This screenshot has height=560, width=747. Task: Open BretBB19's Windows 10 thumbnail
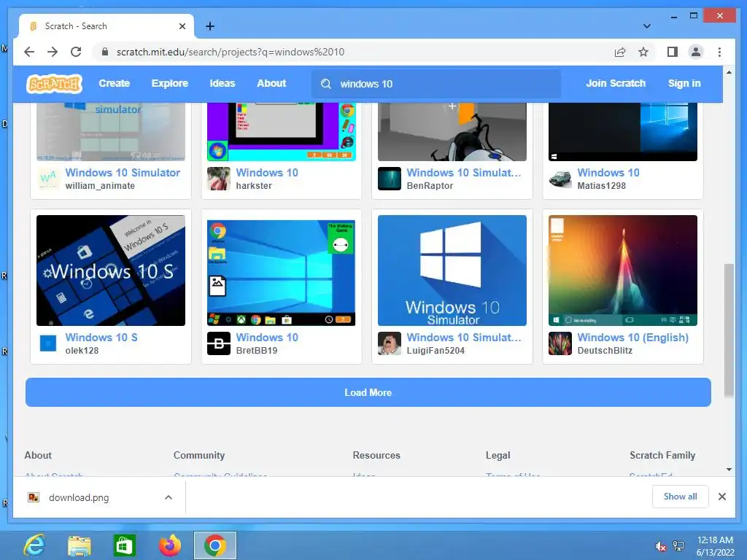[x=281, y=271]
